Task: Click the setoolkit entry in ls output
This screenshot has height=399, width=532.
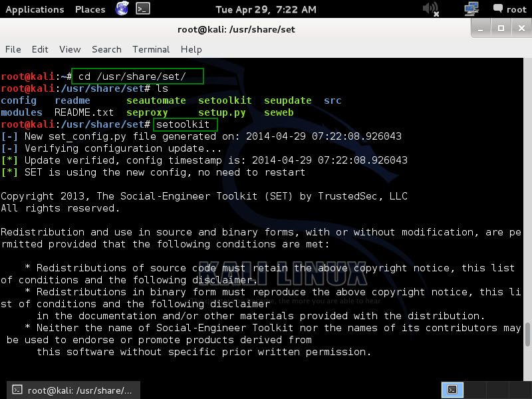Action: click(x=225, y=100)
